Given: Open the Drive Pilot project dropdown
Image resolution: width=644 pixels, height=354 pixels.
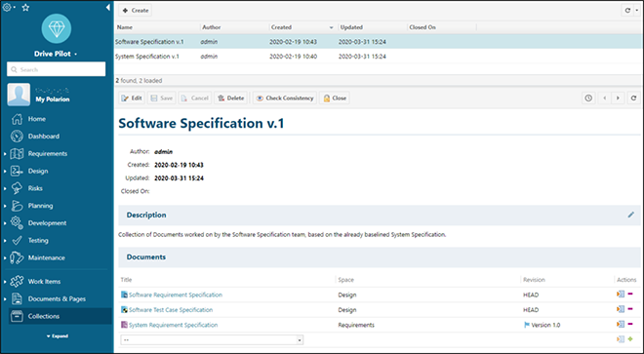Looking at the screenshot, I should 56,54.
